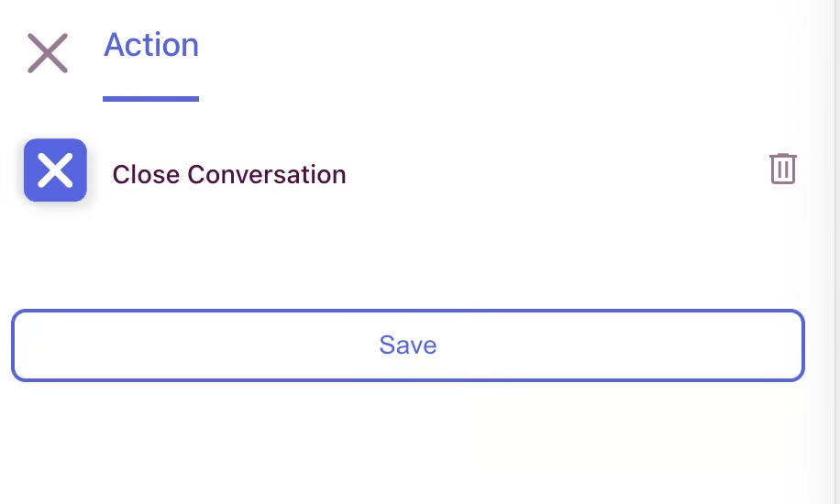Click the outlined Save button

408,345
